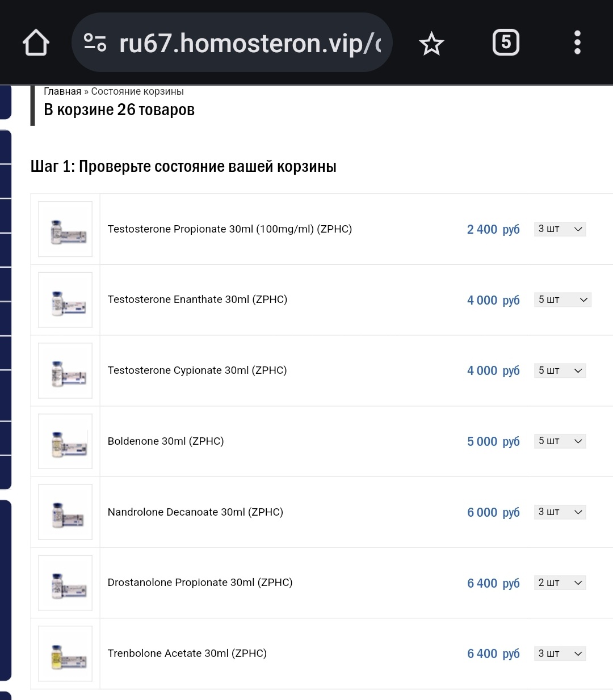Viewport: 613px width, 700px height.
Task: Click Boldenone vial product thumbnail
Action: [x=65, y=441]
